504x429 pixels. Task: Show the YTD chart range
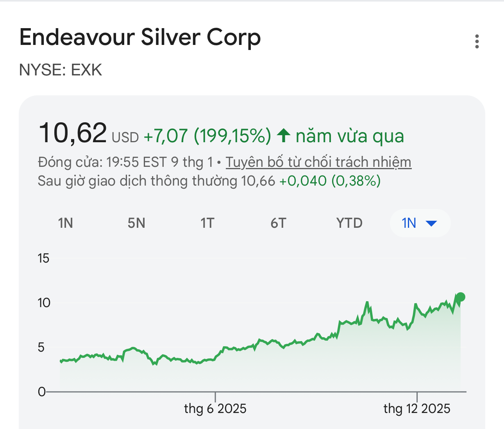(349, 223)
